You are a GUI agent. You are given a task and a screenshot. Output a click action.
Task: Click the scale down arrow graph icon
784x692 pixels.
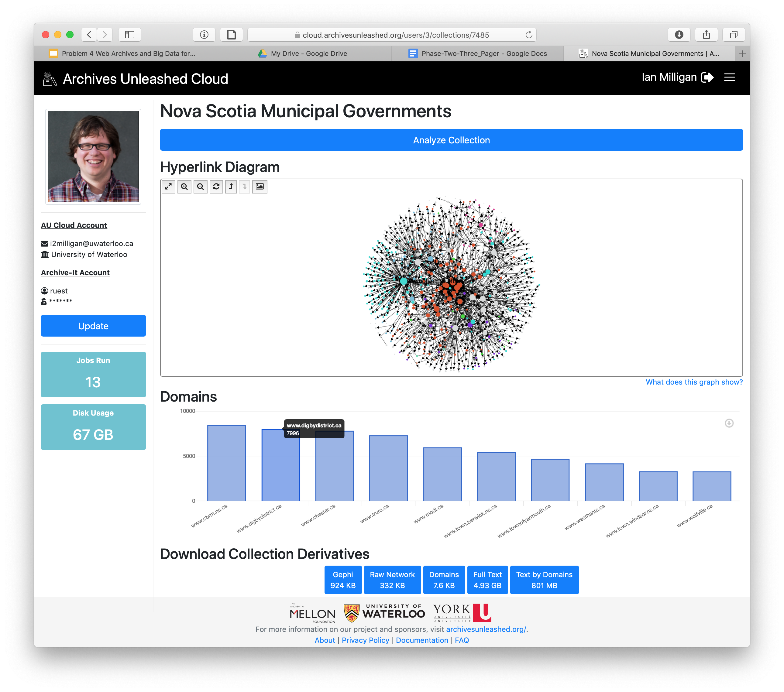pyautogui.click(x=244, y=187)
